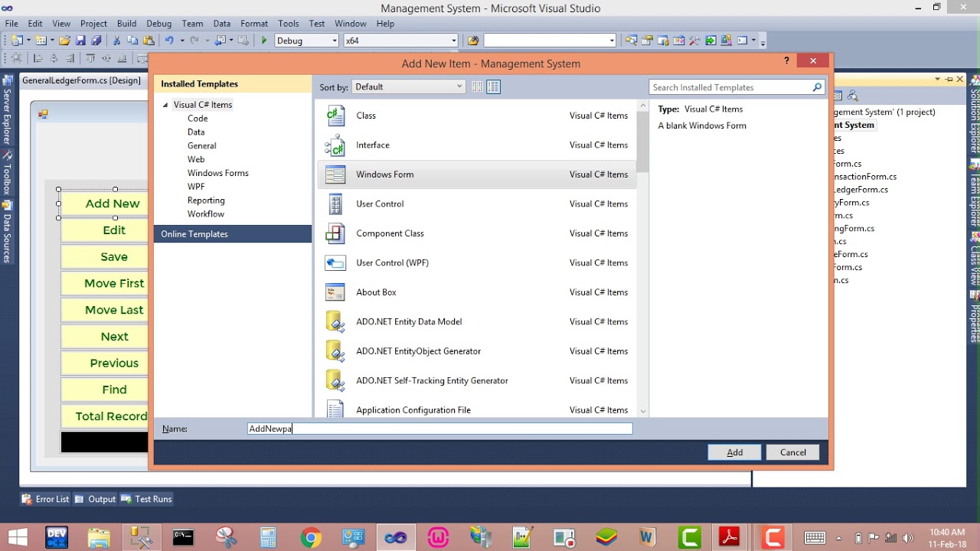Viewport: 980px width, 551px height.
Task: Open the Properties Window toolbar icon
Action: 647,41
